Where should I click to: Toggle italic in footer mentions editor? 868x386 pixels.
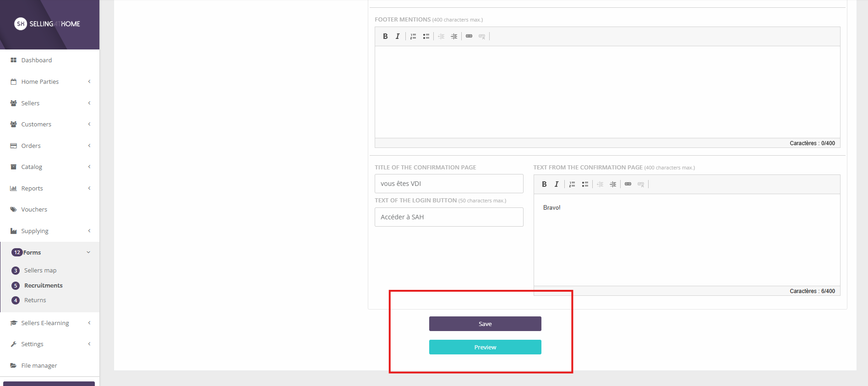tap(398, 36)
